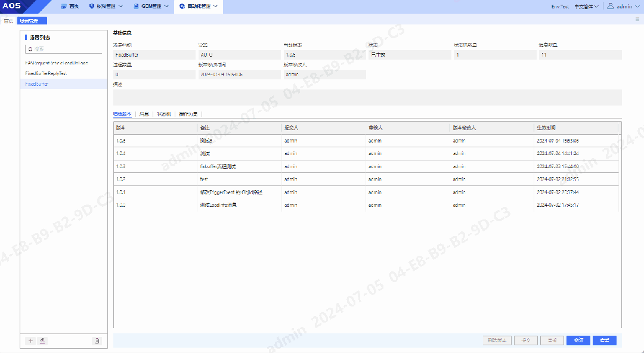Select FixedBufferReplyTest in the scene list
This screenshot has height=353, width=644.
(x=46, y=73)
